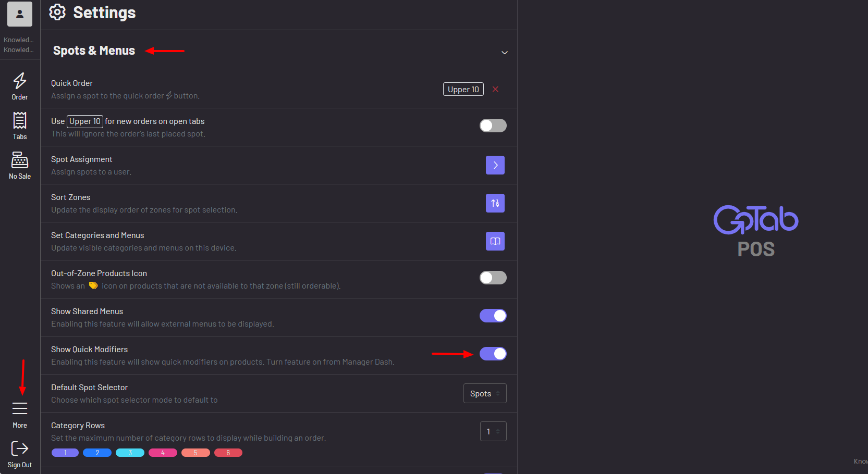Click the Set Categories and Menus book icon
This screenshot has height=474, width=868.
coord(494,241)
